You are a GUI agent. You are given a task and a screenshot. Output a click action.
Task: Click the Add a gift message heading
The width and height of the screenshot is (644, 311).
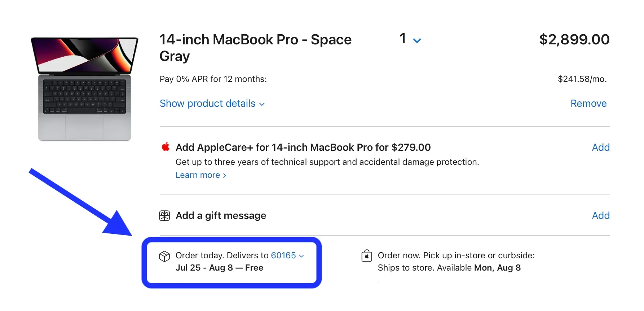[x=221, y=216]
